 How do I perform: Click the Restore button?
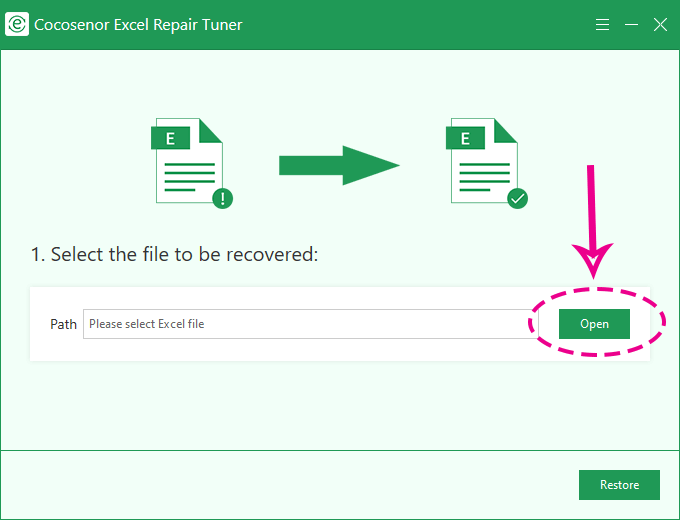[619, 485]
